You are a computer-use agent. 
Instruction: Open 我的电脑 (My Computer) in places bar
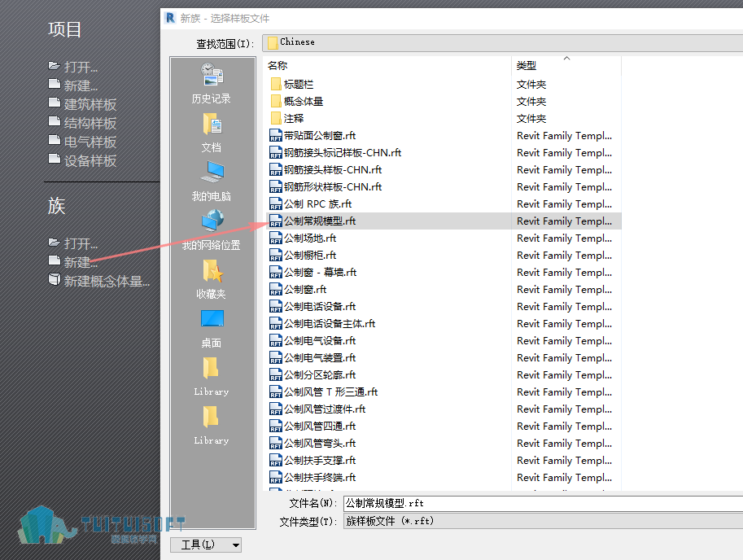(x=212, y=182)
